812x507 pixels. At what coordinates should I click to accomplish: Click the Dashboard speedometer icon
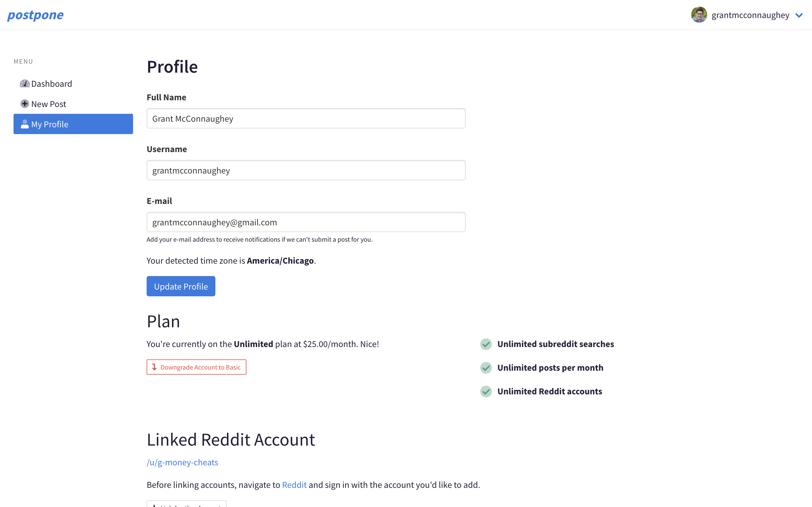pyautogui.click(x=25, y=83)
